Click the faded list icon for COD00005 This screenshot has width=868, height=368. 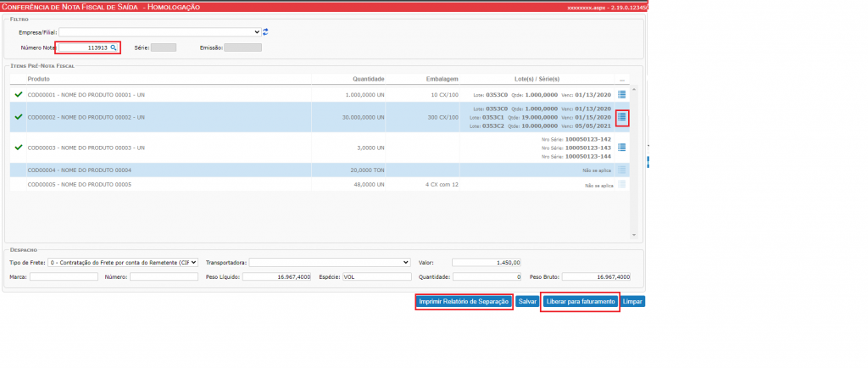tap(621, 184)
